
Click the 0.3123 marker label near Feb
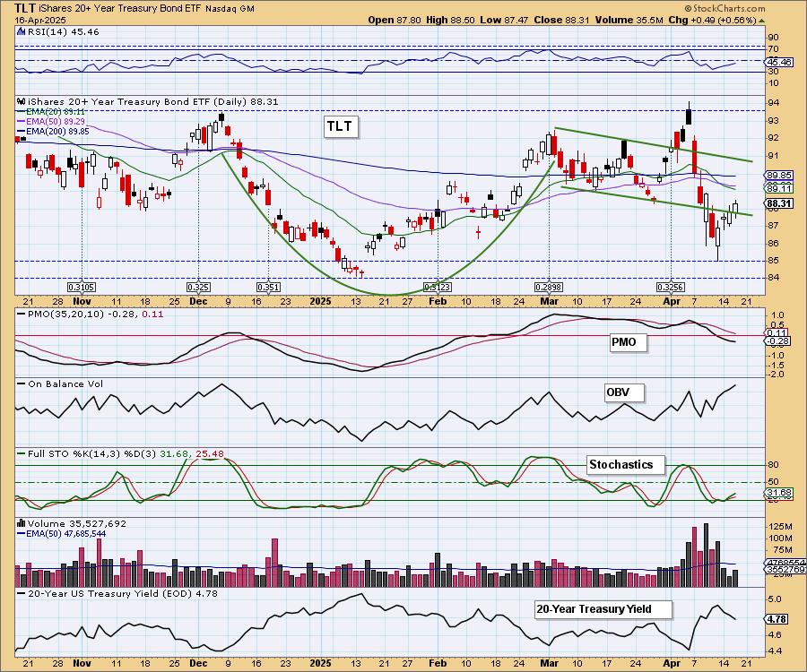(437, 287)
